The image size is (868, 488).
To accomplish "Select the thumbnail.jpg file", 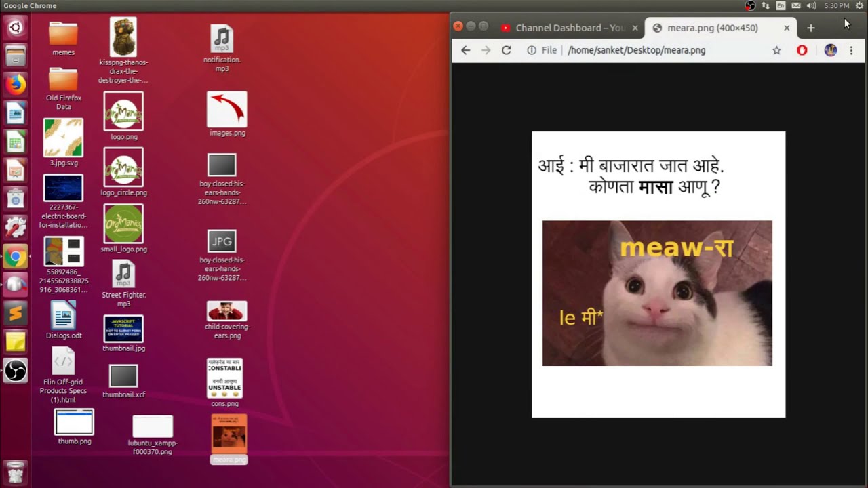I will point(123,333).
